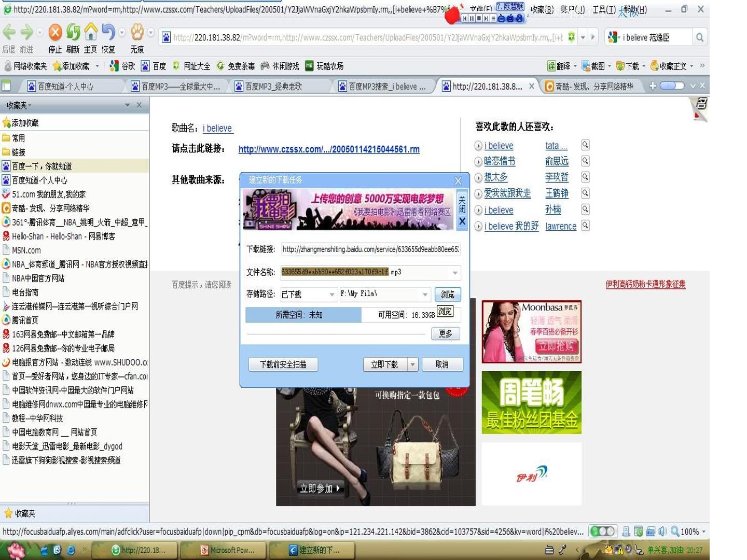Click the zoom magnifier in status bar
The image size is (747, 560).
tap(675, 531)
